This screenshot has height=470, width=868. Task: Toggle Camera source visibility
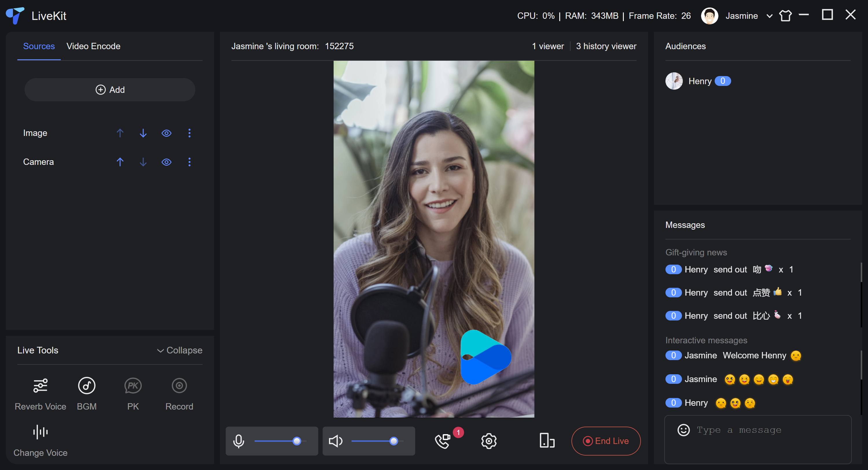[x=166, y=162]
